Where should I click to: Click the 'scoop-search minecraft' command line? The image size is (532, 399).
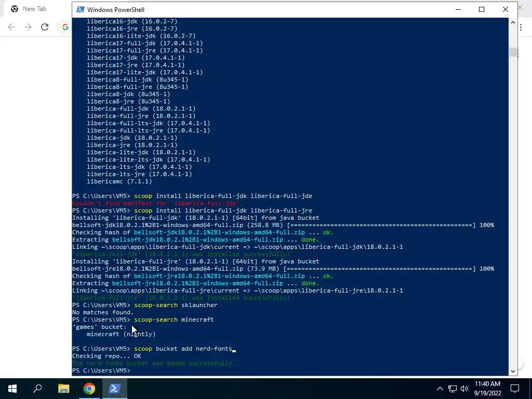[x=143, y=320]
